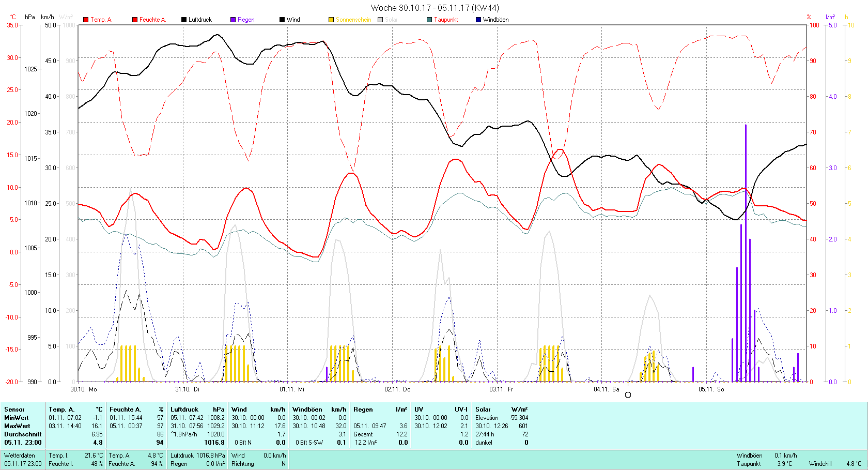This screenshot has width=868, height=470.
Task: Click the 01.11. Mi date label
Action: (x=292, y=389)
